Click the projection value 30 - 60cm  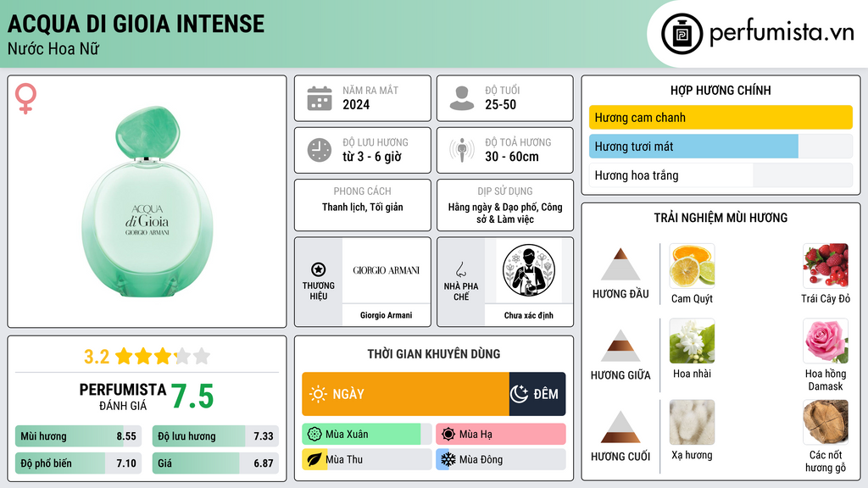[x=512, y=157]
